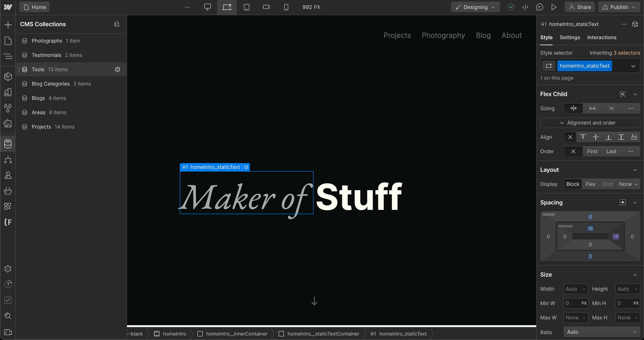
Task: Open the Components panel
Action: click(x=8, y=76)
